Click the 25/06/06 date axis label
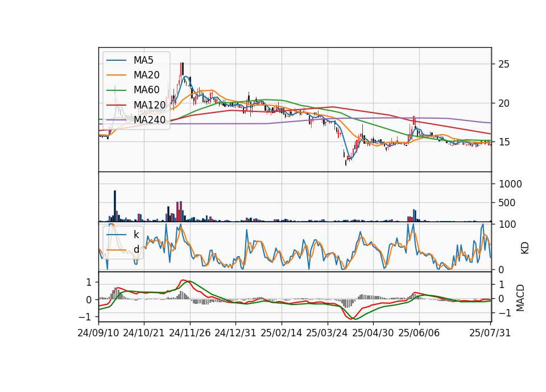The width and height of the screenshot is (546, 392). (419, 333)
